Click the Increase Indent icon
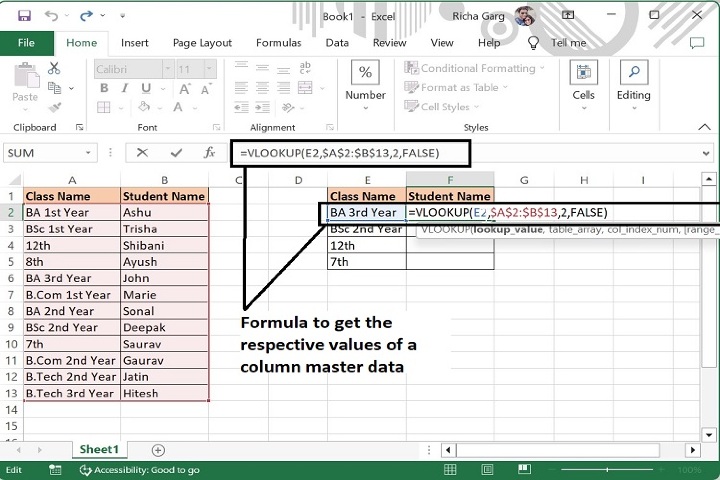This screenshot has height=480, width=720. [x=263, y=107]
